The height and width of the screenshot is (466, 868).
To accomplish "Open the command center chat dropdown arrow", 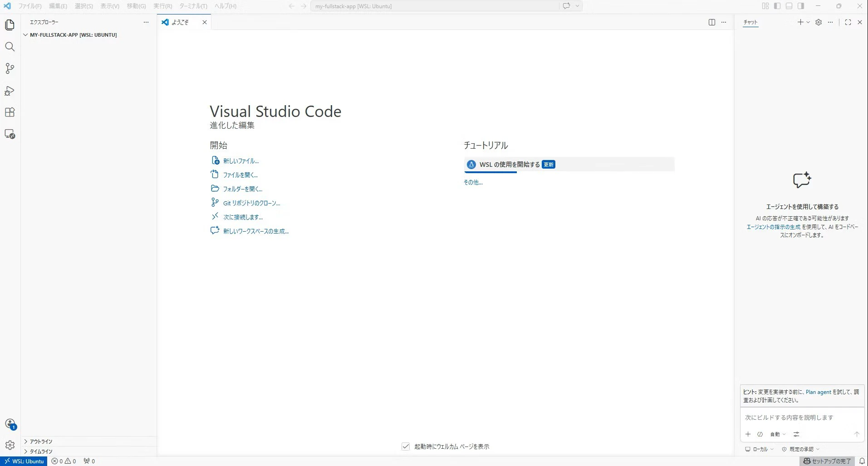I will coord(577,6).
